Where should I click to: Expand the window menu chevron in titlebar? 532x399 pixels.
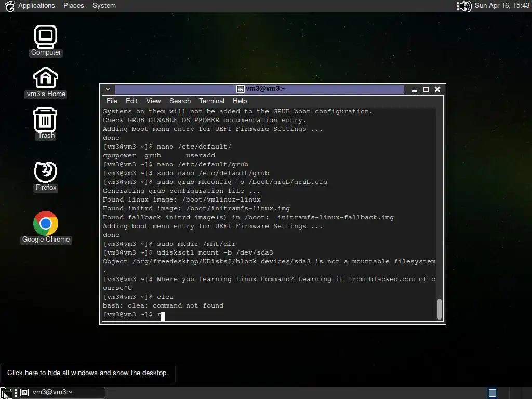[x=108, y=89]
